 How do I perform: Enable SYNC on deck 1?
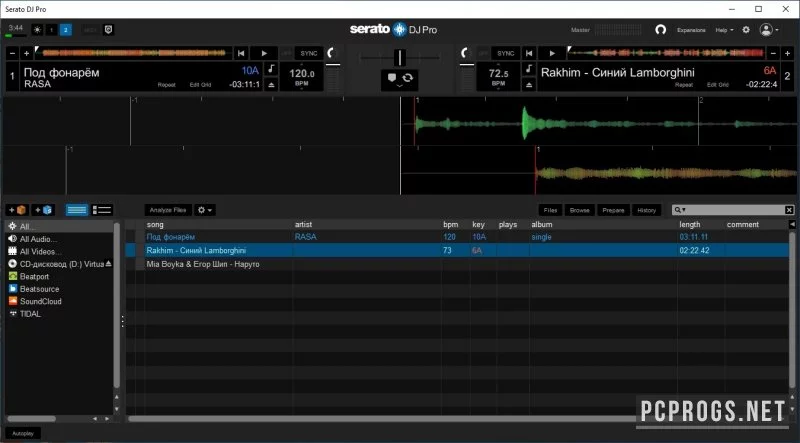(x=309, y=53)
